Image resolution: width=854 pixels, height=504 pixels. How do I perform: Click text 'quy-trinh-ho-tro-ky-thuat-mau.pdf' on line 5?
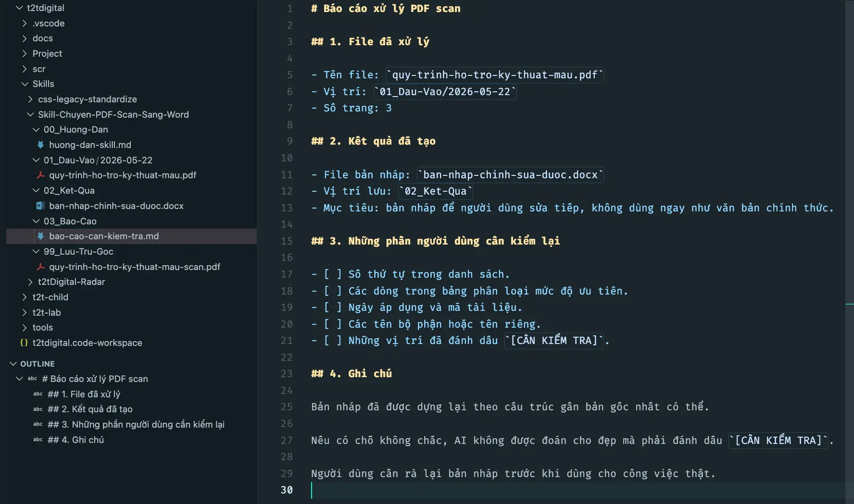coord(495,75)
